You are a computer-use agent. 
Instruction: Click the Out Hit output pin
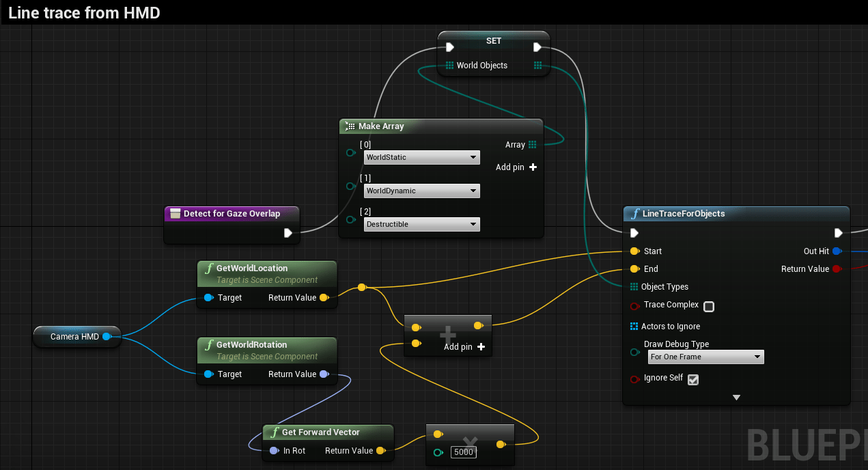coord(839,251)
